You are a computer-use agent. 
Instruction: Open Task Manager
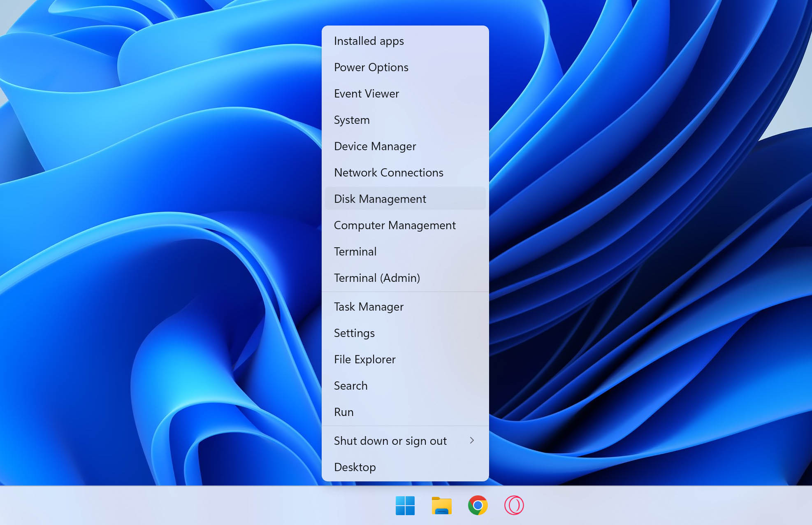click(x=369, y=307)
